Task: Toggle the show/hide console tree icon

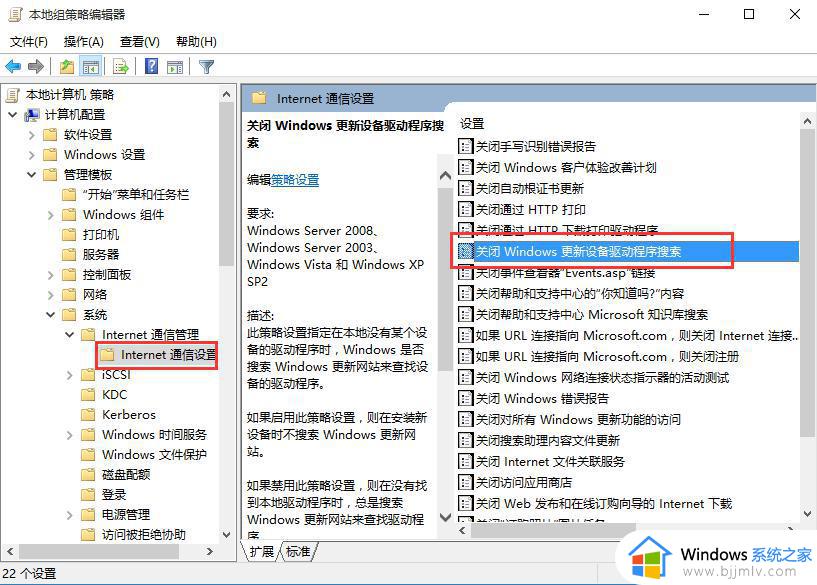Action: [90, 67]
